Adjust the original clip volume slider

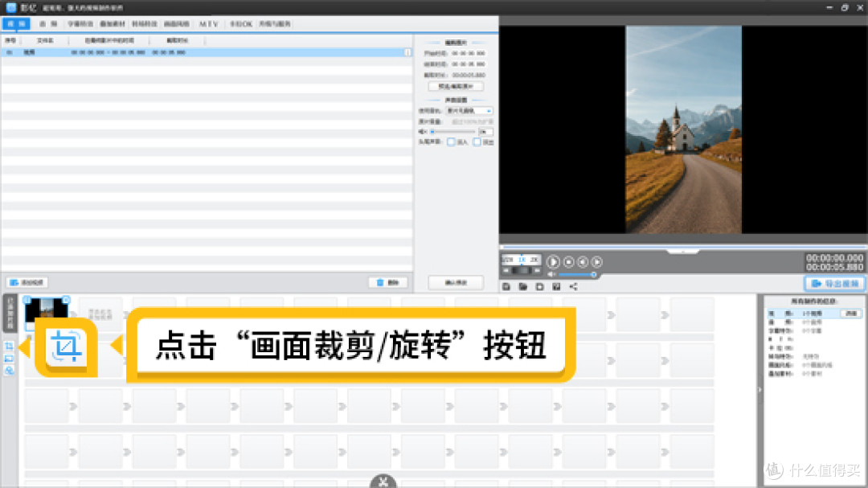[452, 132]
